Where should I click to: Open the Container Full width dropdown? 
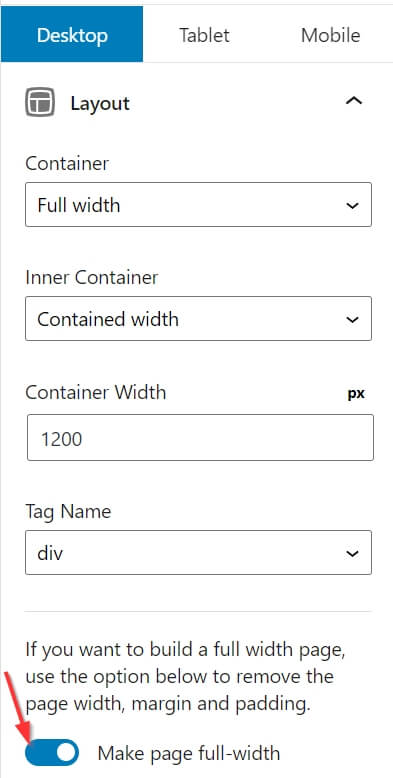point(198,204)
